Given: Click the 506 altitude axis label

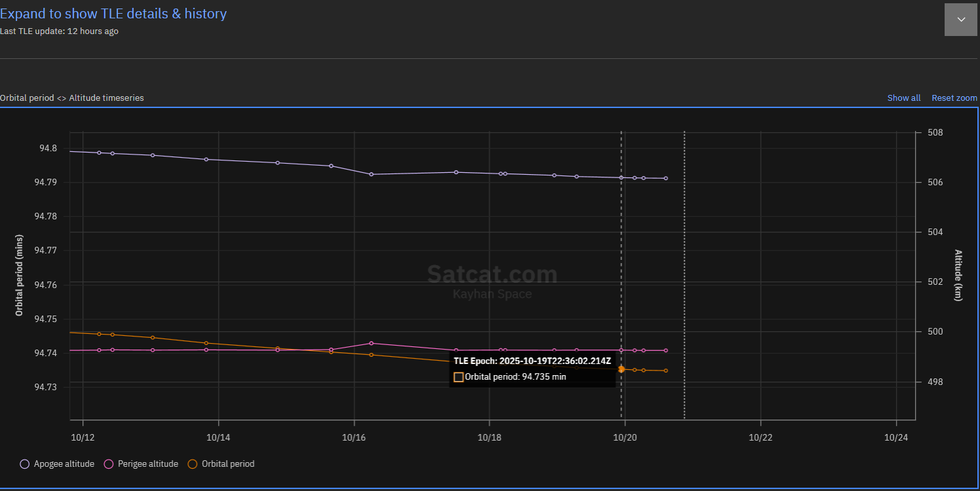Looking at the screenshot, I should coord(935,183).
